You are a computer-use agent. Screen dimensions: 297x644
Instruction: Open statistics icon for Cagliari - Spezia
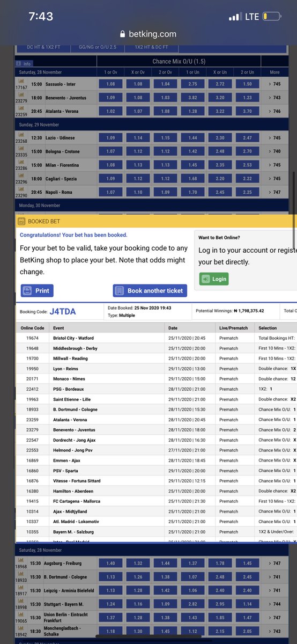click(21, 174)
